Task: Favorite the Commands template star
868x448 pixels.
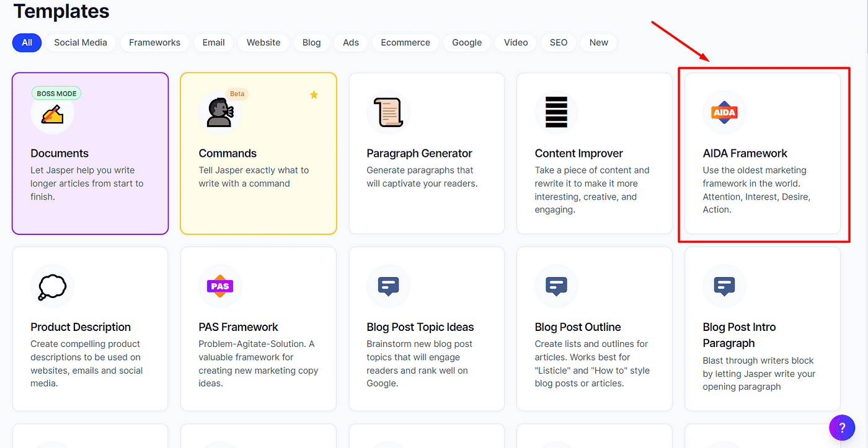Action: tap(314, 95)
